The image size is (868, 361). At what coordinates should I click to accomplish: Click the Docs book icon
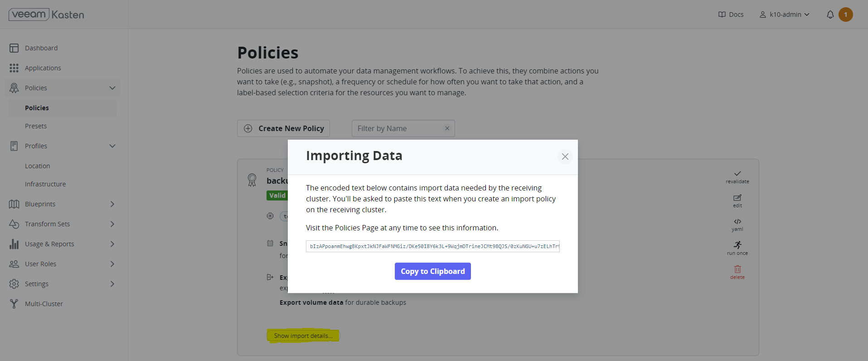(x=722, y=15)
